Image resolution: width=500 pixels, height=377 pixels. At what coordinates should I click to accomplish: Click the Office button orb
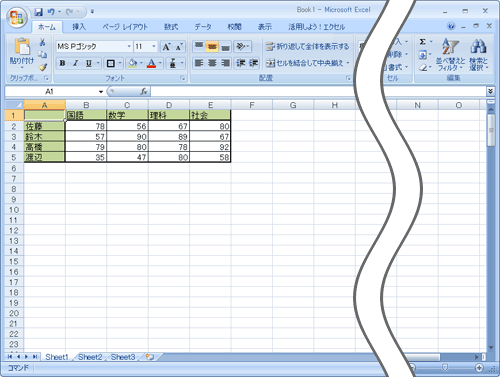(x=17, y=17)
